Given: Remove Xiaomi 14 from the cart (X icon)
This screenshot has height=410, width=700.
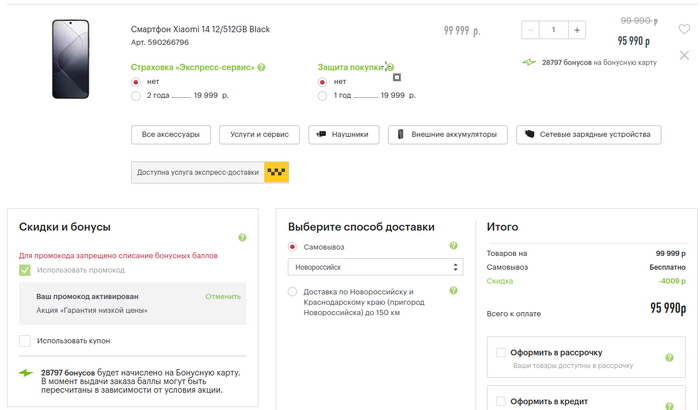Looking at the screenshot, I should coord(684,55).
